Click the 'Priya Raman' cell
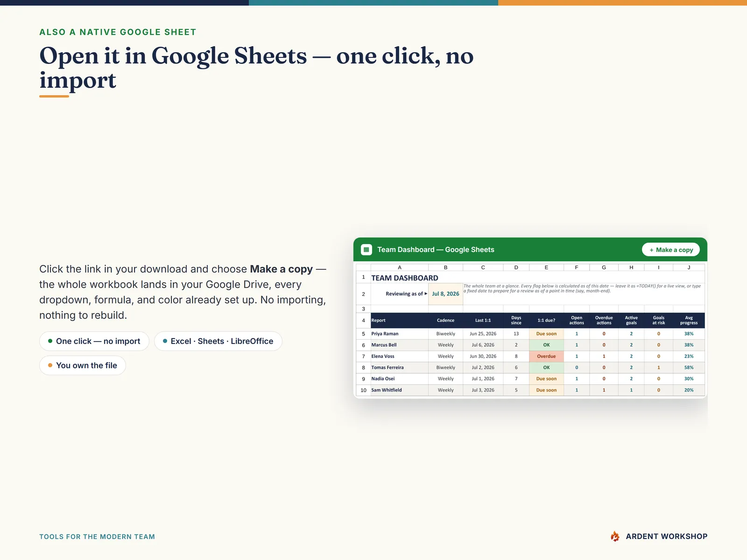The image size is (747, 560). [x=400, y=334]
